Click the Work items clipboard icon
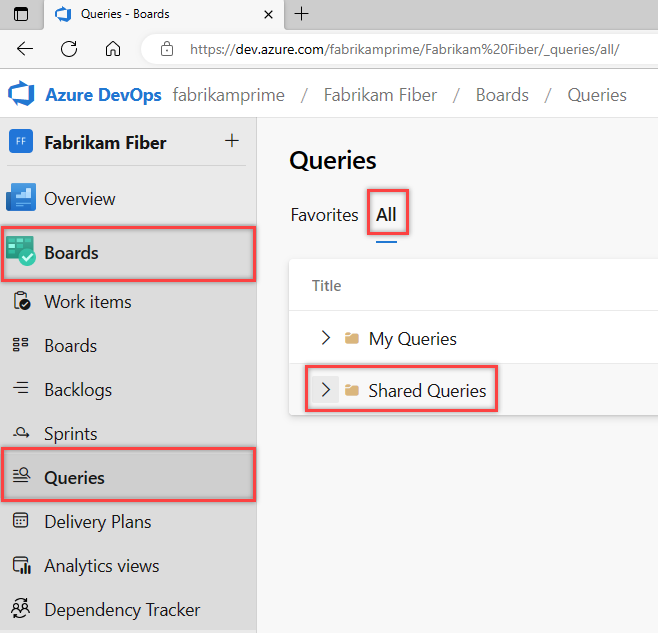This screenshot has height=633, width=658. (21, 301)
